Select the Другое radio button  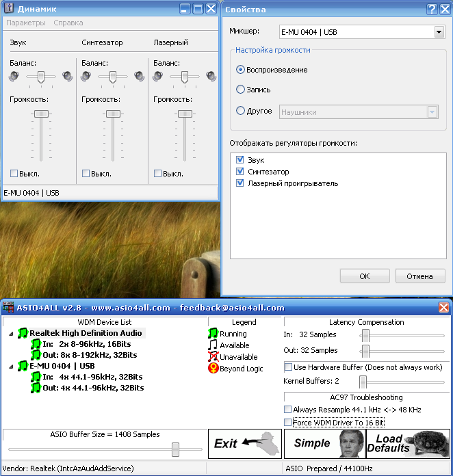click(x=240, y=111)
